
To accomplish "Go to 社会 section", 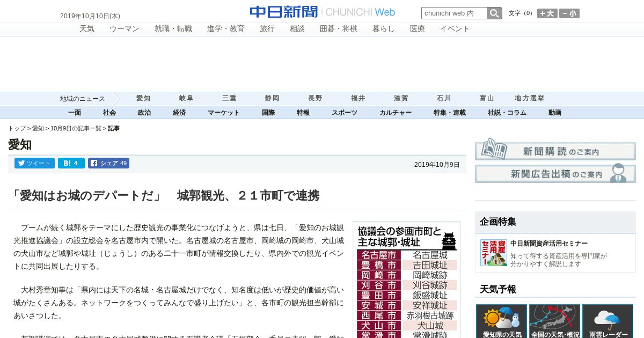I will pyautogui.click(x=109, y=113).
